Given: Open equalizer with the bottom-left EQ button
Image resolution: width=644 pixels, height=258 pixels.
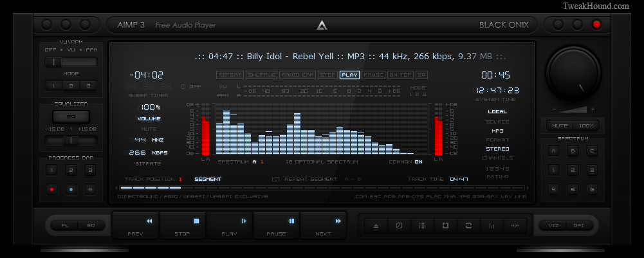Looking at the screenshot, I should [91, 226].
